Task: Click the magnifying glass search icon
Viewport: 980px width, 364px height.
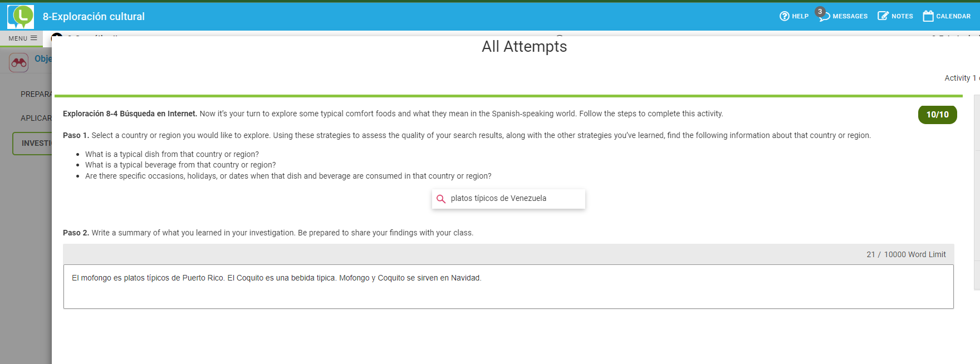Action: point(441,199)
